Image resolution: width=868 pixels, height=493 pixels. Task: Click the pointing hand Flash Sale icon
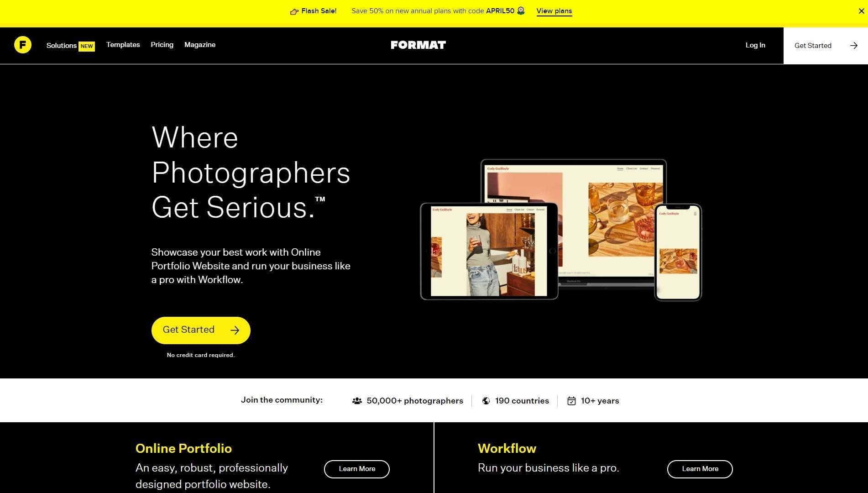click(294, 11)
